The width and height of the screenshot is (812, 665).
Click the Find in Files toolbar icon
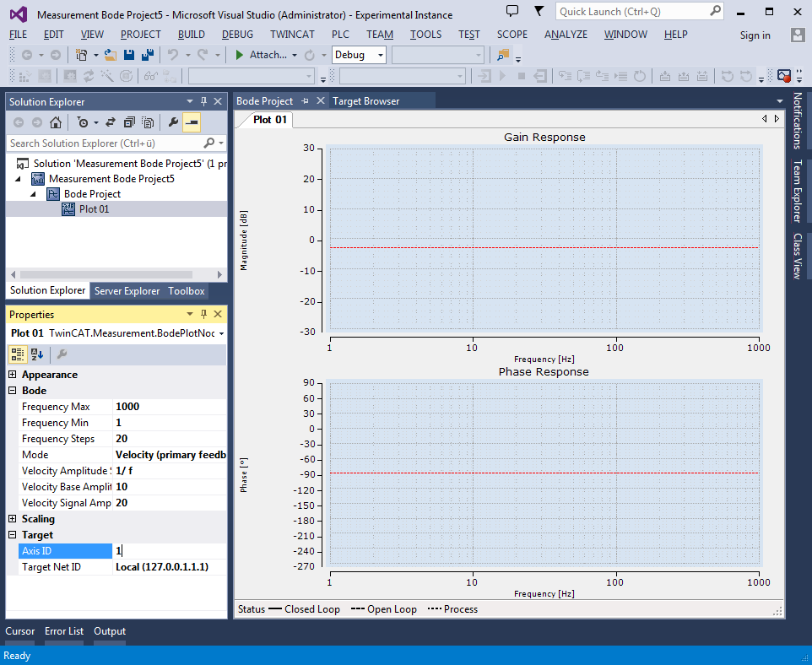coord(503,55)
